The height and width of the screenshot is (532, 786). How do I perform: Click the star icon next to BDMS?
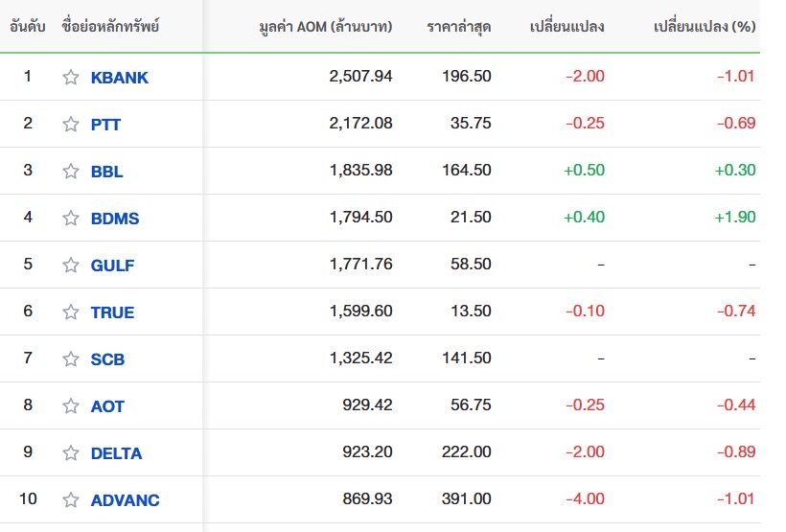coord(71,219)
